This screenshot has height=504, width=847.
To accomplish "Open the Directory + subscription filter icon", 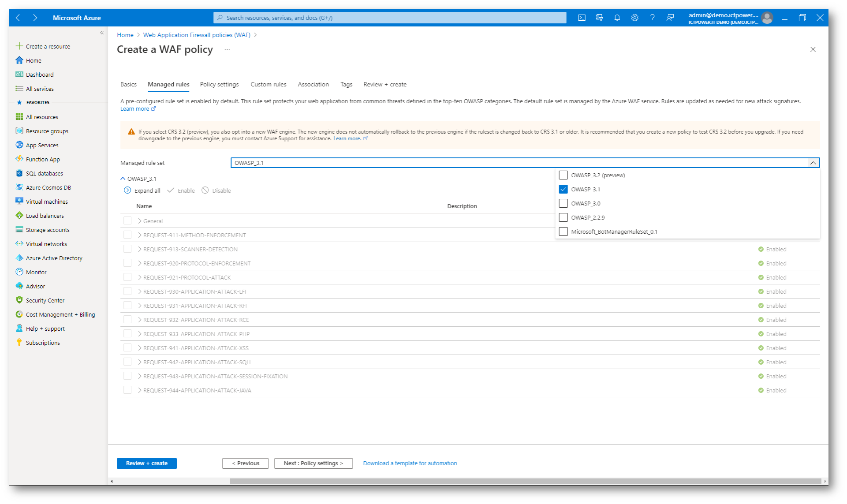I will [x=599, y=18].
